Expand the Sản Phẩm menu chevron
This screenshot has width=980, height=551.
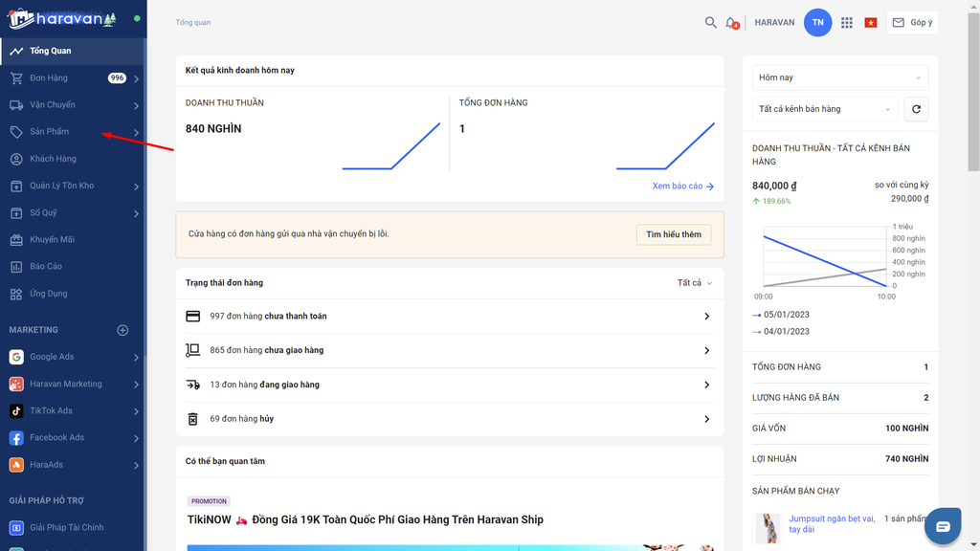click(x=136, y=132)
